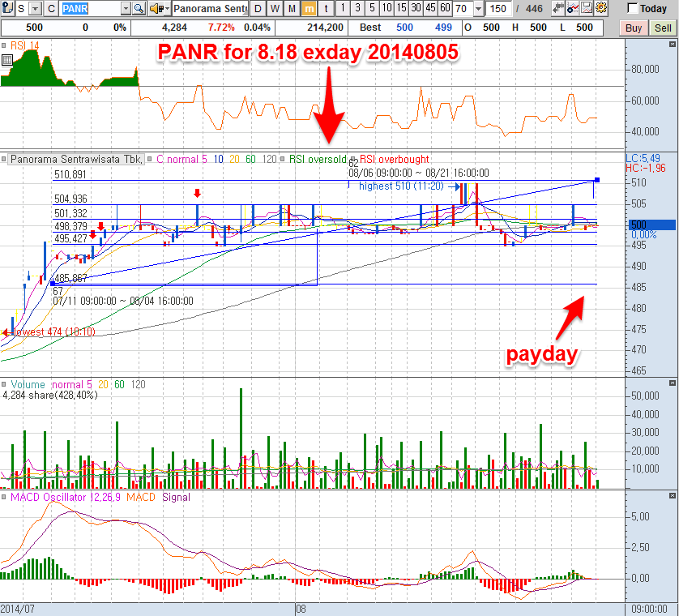Choose the 10 minute interval button
This screenshot has height=616, width=679.
pyautogui.click(x=386, y=8)
